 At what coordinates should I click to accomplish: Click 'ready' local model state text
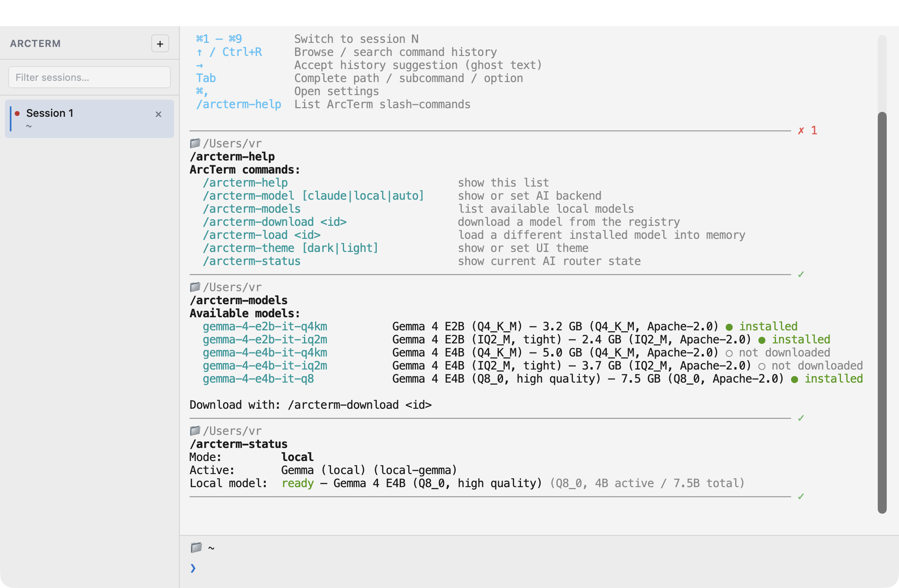[x=297, y=483]
